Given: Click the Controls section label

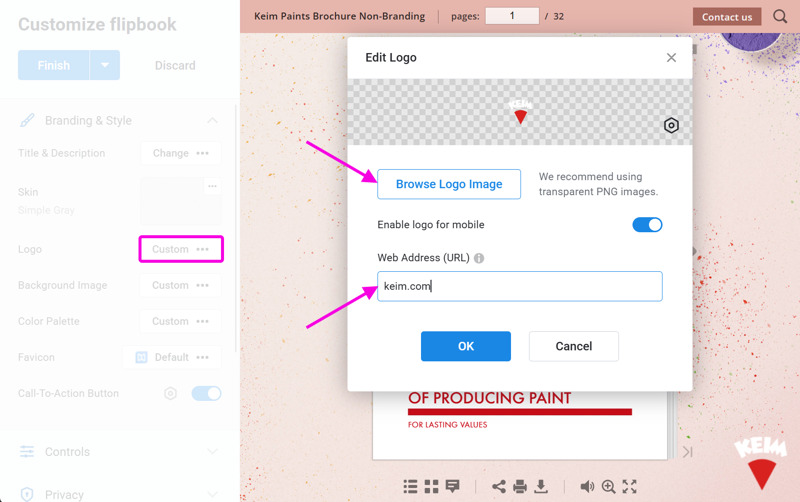Looking at the screenshot, I should coord(67,451).
